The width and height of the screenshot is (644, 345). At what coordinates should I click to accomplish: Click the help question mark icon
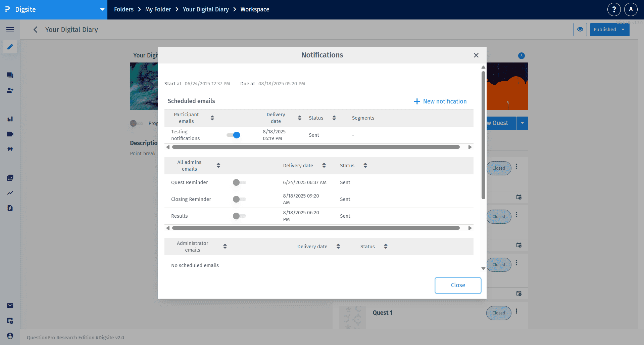click(614, 9)
